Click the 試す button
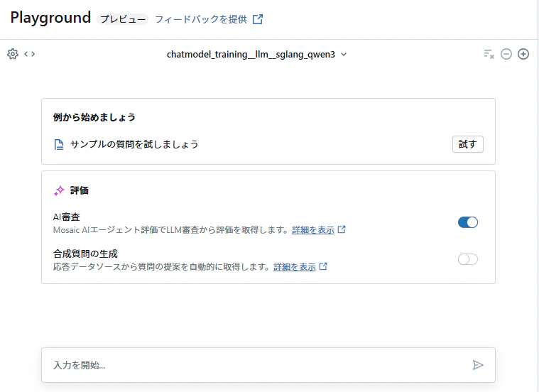The width and height of the screenshot is (539, 392). pyautogui.click(x=468, y=144)
